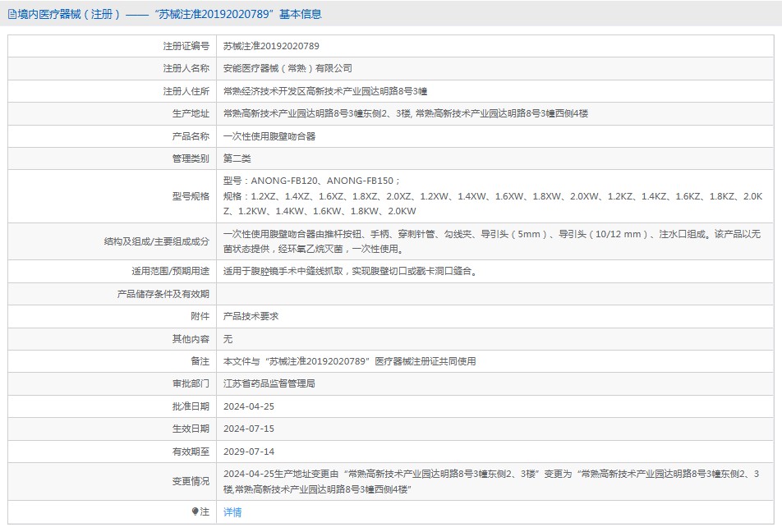Click attachment value 产品技术要求
Screen dimensions: 782x532
[x=251, y=316]
